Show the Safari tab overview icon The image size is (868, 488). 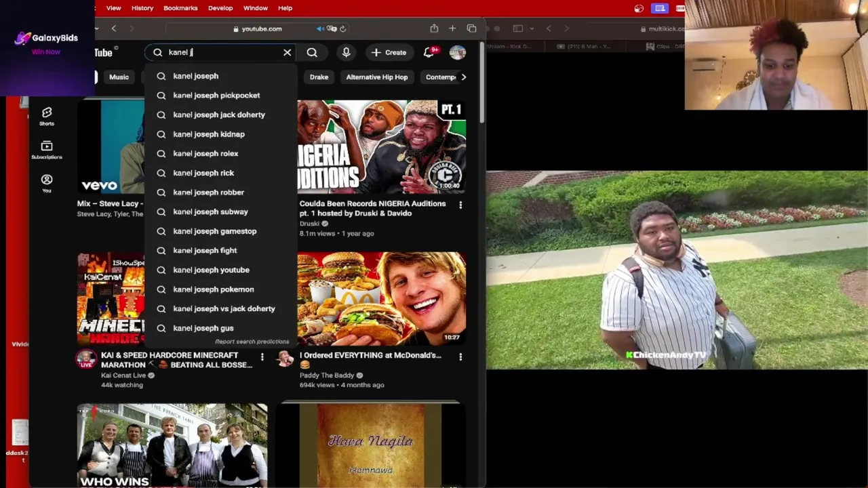[x=471, y=28]
